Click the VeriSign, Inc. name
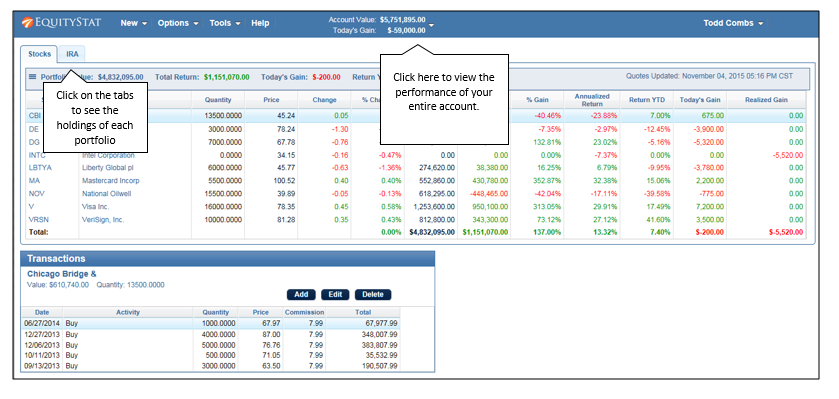The height and width of the screenshot is (399, 839). [x=103, y=219]
